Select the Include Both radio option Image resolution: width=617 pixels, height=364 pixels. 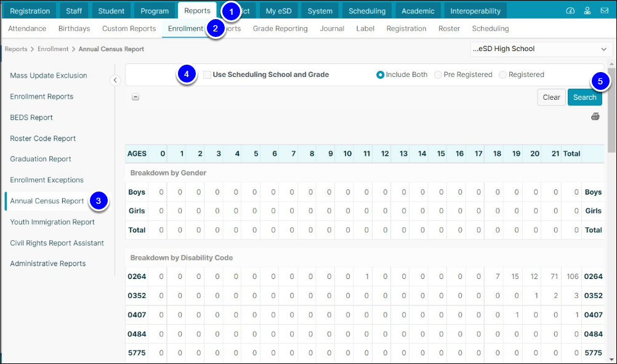click(380, 75)
